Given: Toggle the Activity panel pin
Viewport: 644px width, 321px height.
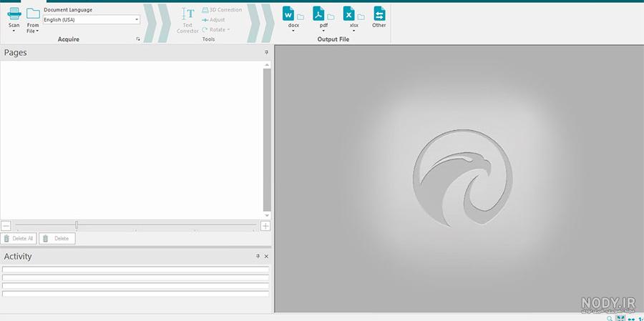Looking at the screenshot, I should tap(258, 256).
